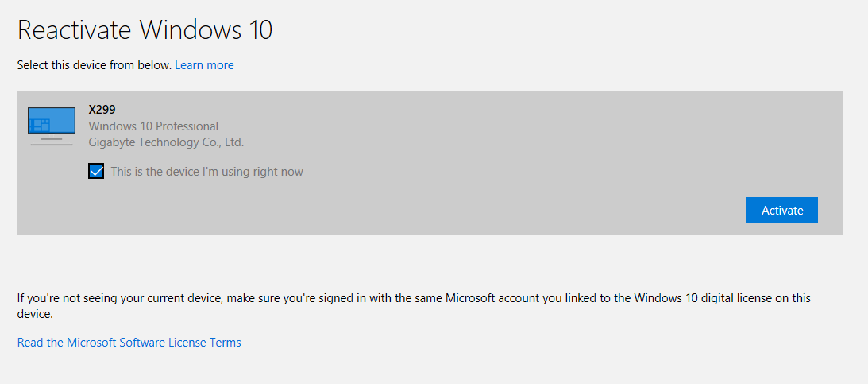Click the stand of the monitor icon
The height and width of the screenshot is (384, 868).
pos(51,141)
